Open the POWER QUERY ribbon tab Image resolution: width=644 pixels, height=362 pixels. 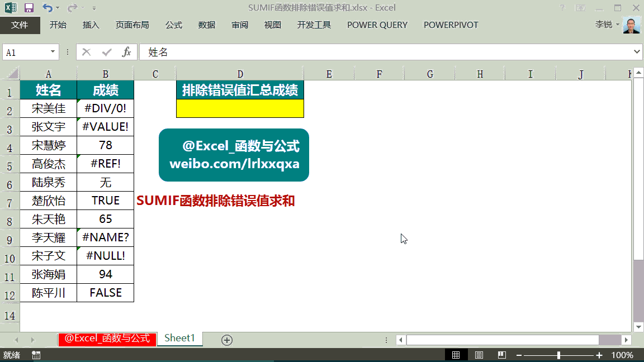[377, 25]
